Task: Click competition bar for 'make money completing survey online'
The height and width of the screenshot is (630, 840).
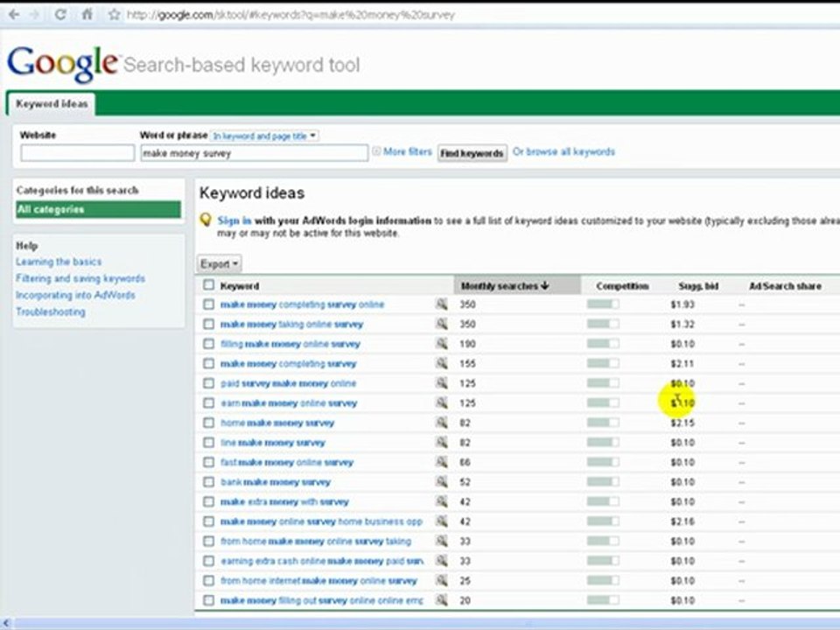Action: pos(603,304)
